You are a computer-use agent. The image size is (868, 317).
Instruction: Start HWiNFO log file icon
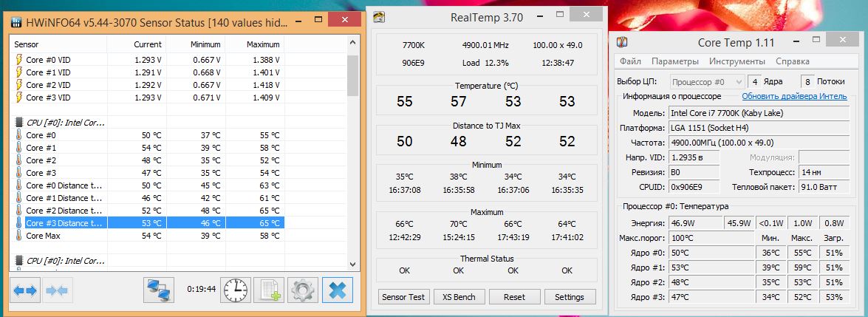(269, 290)
